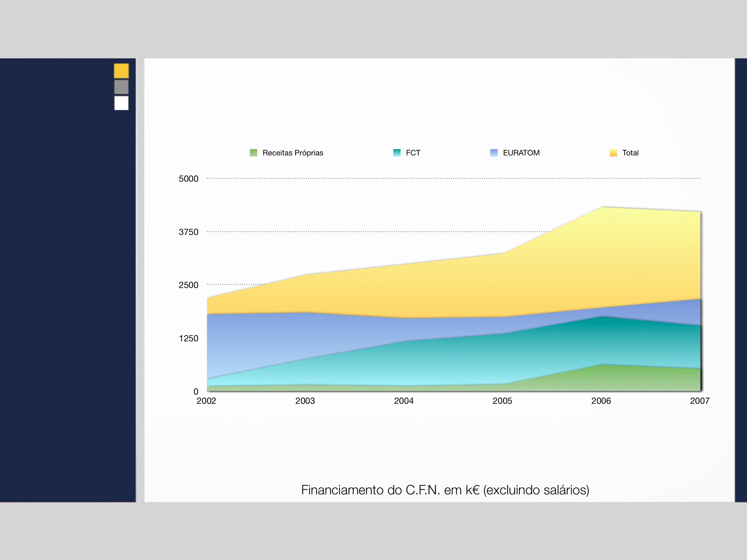Image resolution: width=747 pixels, height=560 pixels.
Task: Click the 2002 x-axis label
Action: 206,401
